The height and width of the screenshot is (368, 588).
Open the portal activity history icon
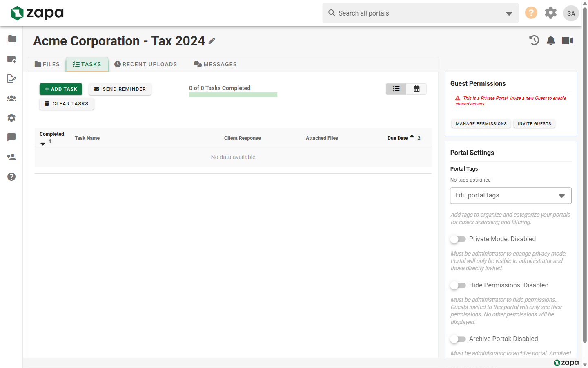click(x=534, y=40)
